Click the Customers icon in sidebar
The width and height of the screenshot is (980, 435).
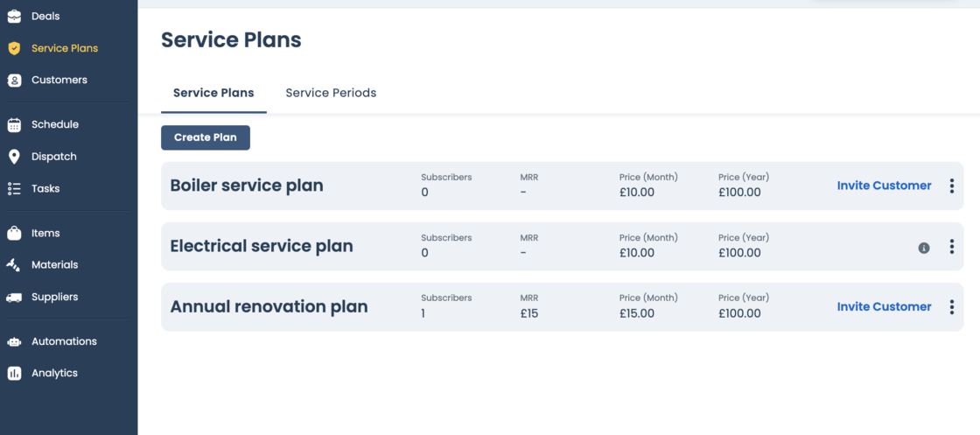[14, 81]
